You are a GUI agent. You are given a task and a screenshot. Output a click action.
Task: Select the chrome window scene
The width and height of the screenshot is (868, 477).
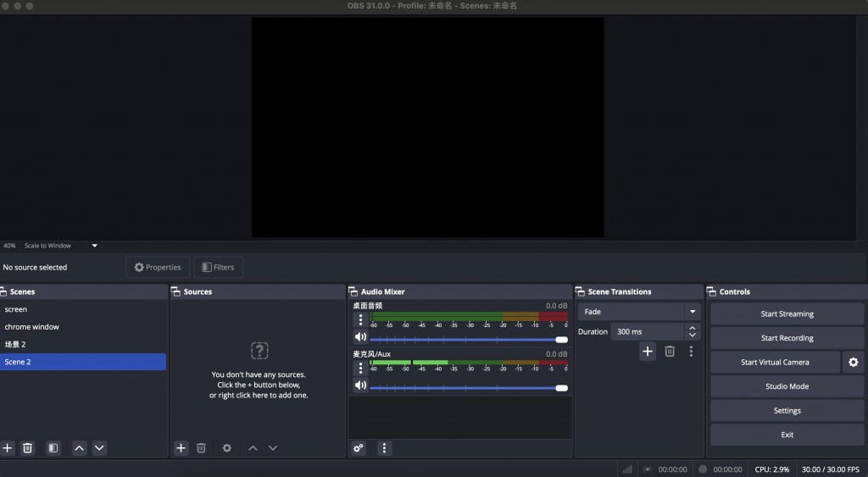[x=83, y=327]
